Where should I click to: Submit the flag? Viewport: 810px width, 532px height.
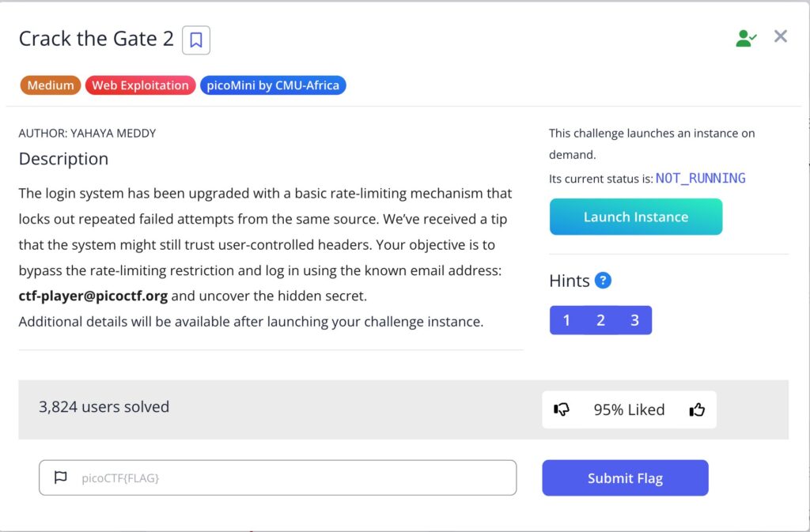625,477
